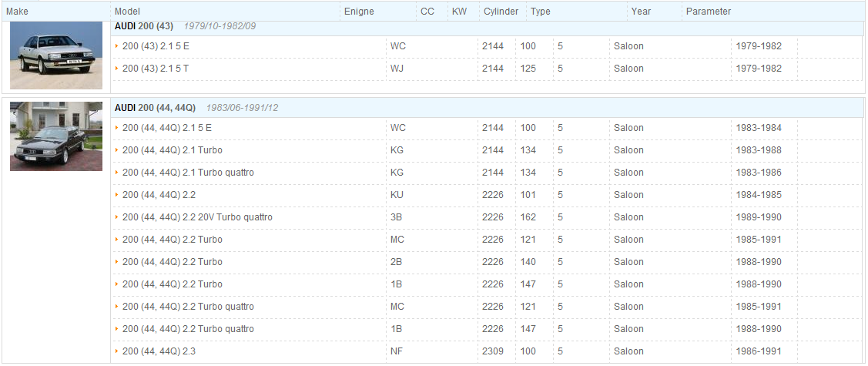Image resolution: width=868 pixels, height=366 pixels.
Task: Click the KW column header
Action: pyautogui.click(x=460, y=11)
